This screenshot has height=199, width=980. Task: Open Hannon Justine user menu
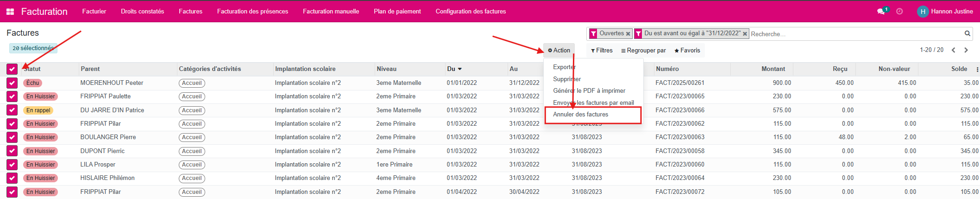pyautogui.click(x=945, y=12)
